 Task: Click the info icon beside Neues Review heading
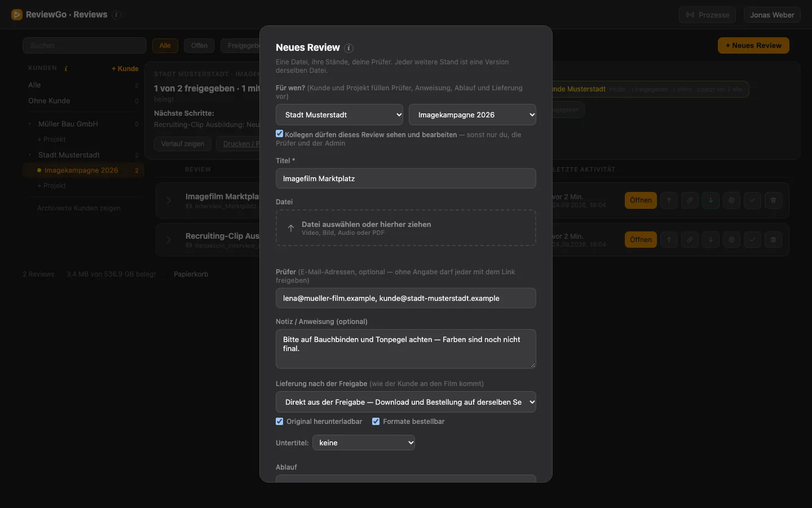[x=348, y=48]
